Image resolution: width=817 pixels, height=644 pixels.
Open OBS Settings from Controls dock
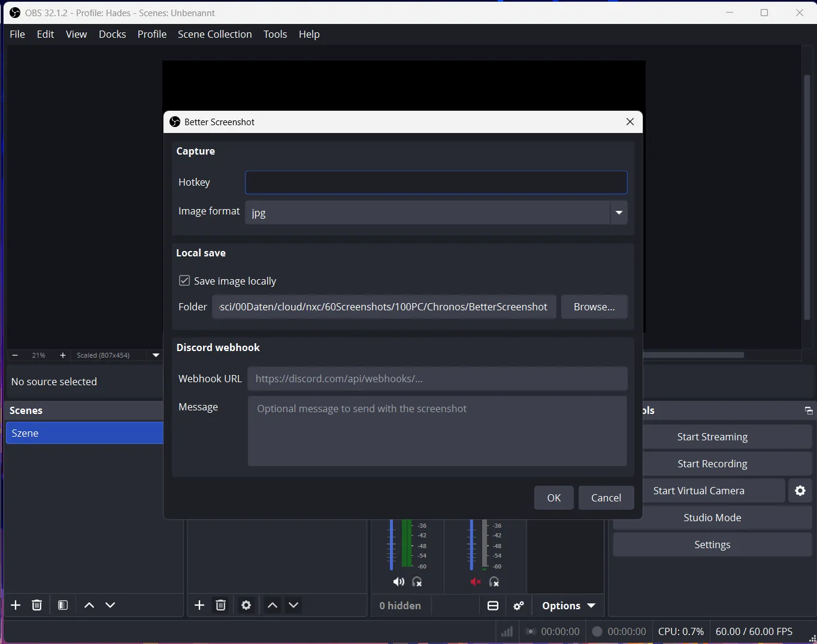[712, 545]
